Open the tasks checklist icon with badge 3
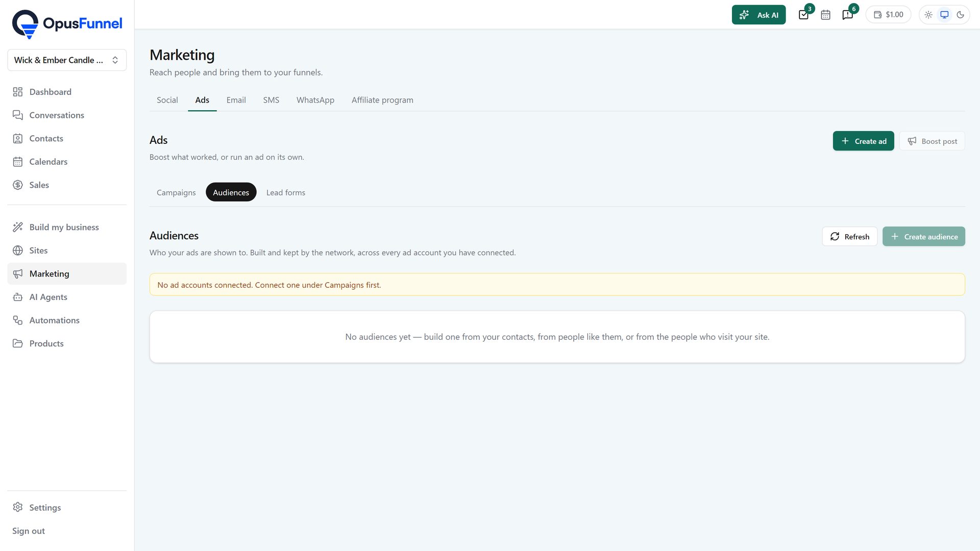Image resolution: width=980 pixels, height=551 pixels. point(804,15)
